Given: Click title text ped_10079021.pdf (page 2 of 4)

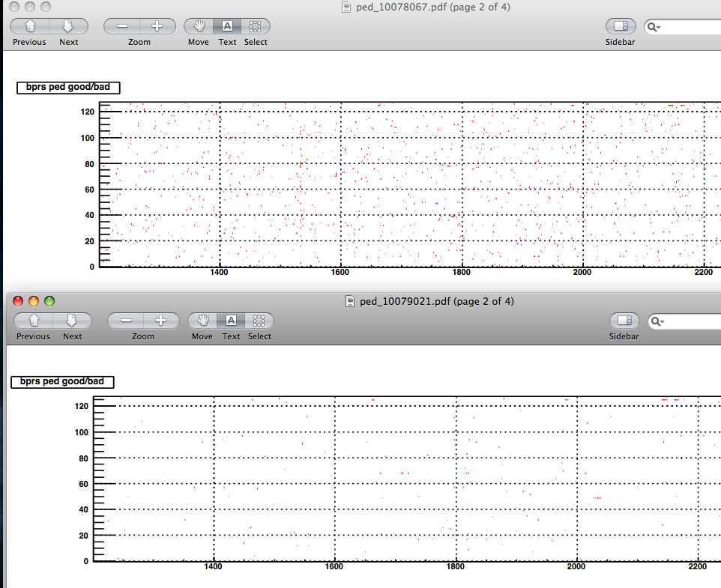Looking at the screenshot, I should coord(437,301).
